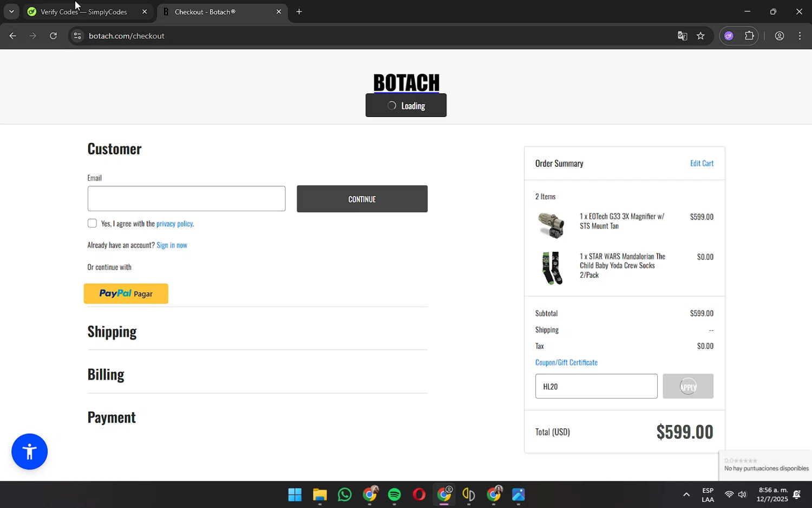Switch to the Verify Codes SimplyCodes tab
The height and width of the screenshot is (508, 812).
84,11
